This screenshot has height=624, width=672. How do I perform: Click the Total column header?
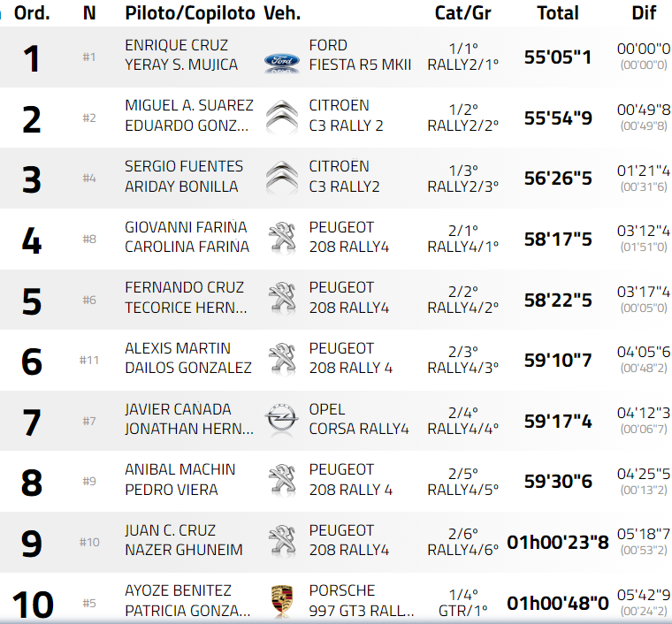(558, 13)
